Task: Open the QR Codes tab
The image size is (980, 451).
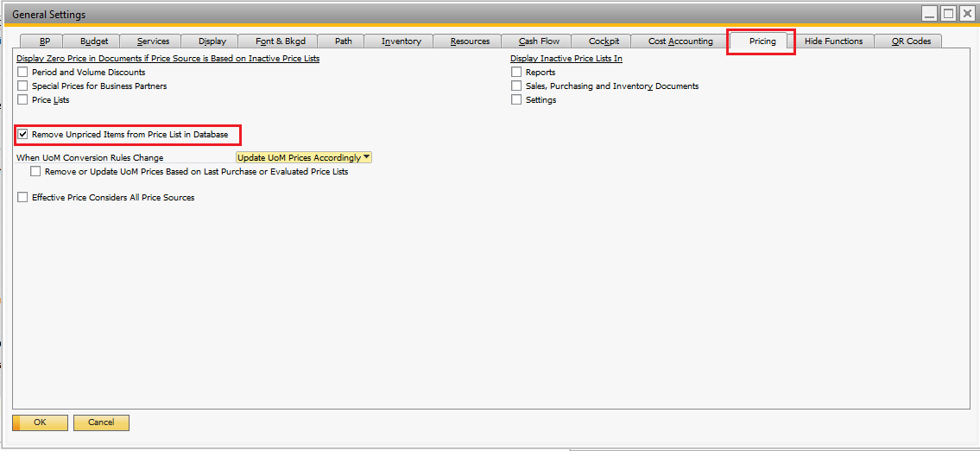Action: pyautogui.click(x=911, y=41)
